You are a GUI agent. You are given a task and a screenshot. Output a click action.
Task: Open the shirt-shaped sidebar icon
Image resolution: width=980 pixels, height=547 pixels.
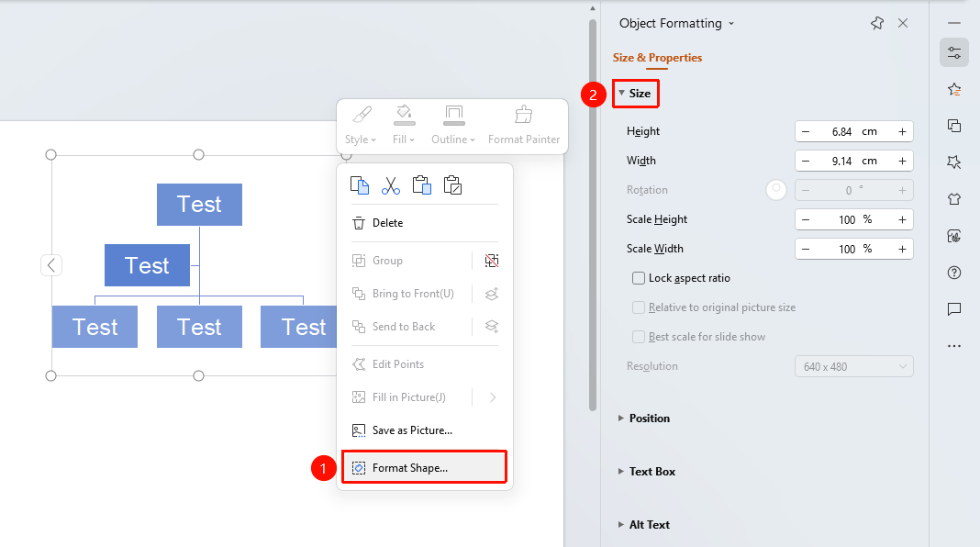954,199
